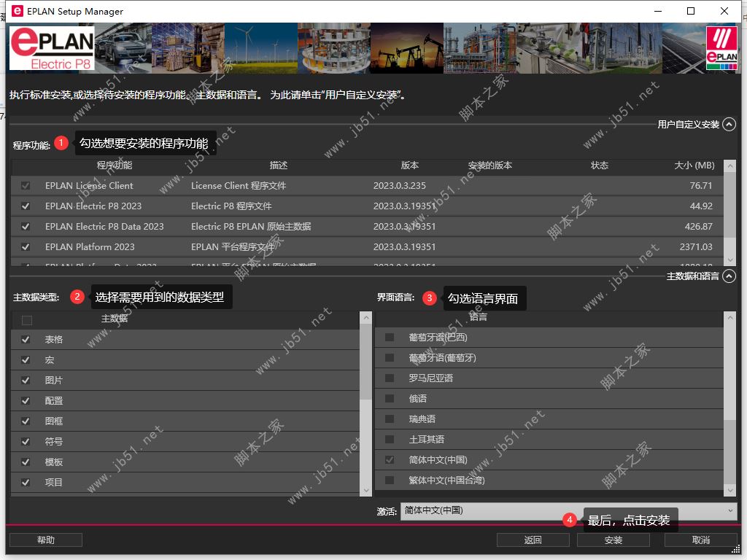Screen dimensions: 747x560
Task: Sort by the 程序功能 column header
Action: click(x=115, y=166)
